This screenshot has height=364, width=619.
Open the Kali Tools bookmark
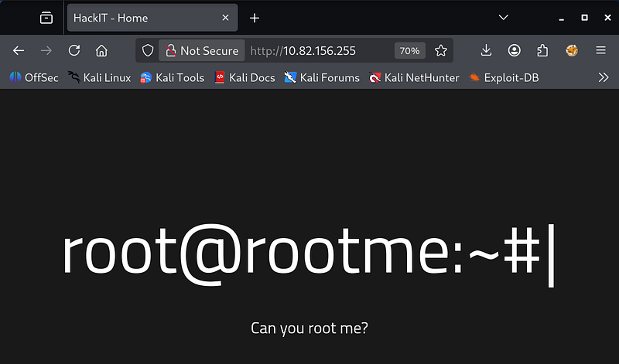click(x=172, y=77)
